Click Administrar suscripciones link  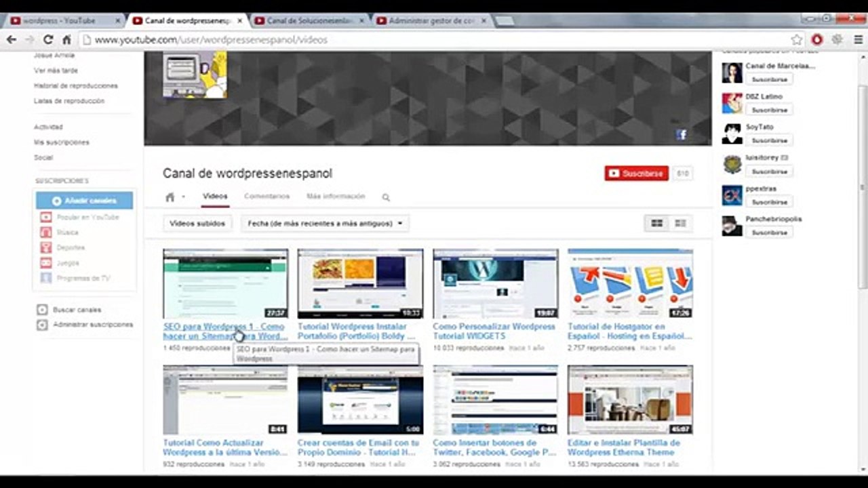[x=93, y=325]
